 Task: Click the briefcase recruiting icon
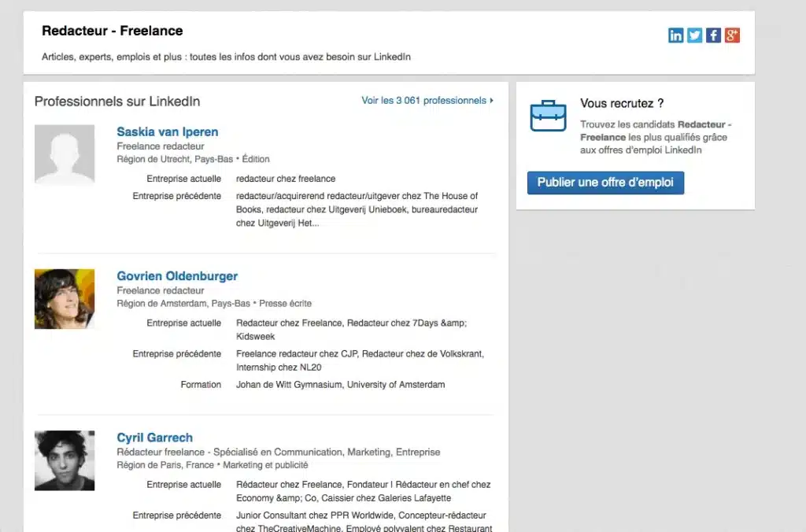pyautogui.click(x=547, y=114)
